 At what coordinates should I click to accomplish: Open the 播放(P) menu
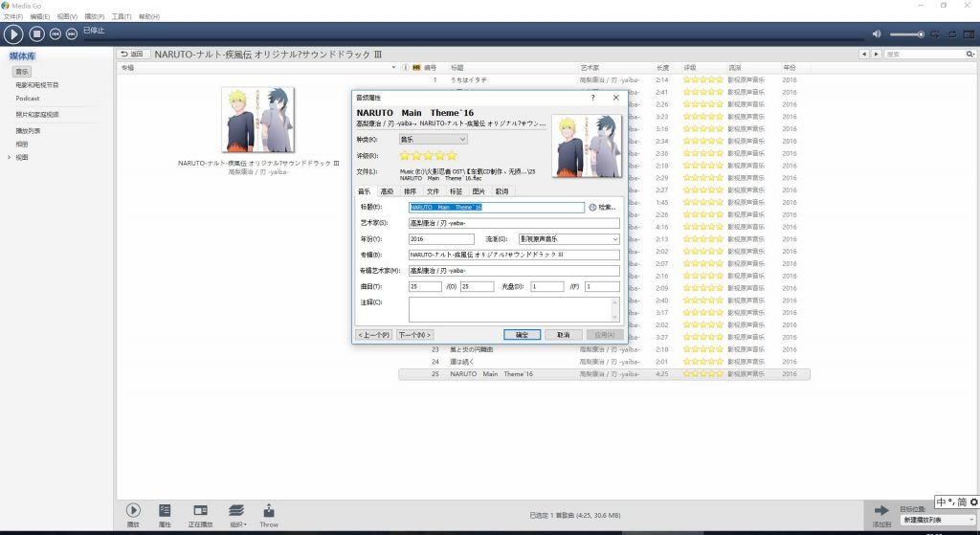coord(95,16)
